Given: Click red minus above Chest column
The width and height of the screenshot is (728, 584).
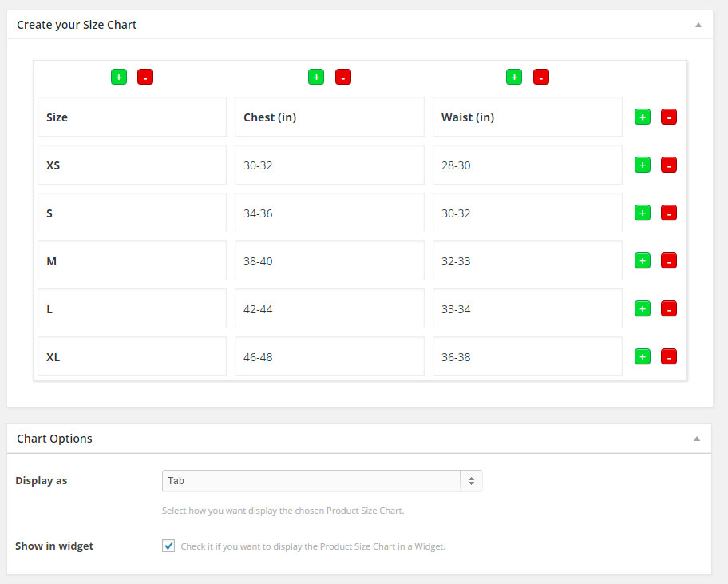Looking at the screenshot, I should 343,77.
